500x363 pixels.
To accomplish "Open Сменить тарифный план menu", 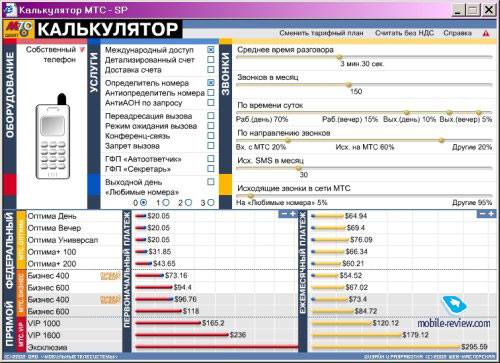I will 321,33.
